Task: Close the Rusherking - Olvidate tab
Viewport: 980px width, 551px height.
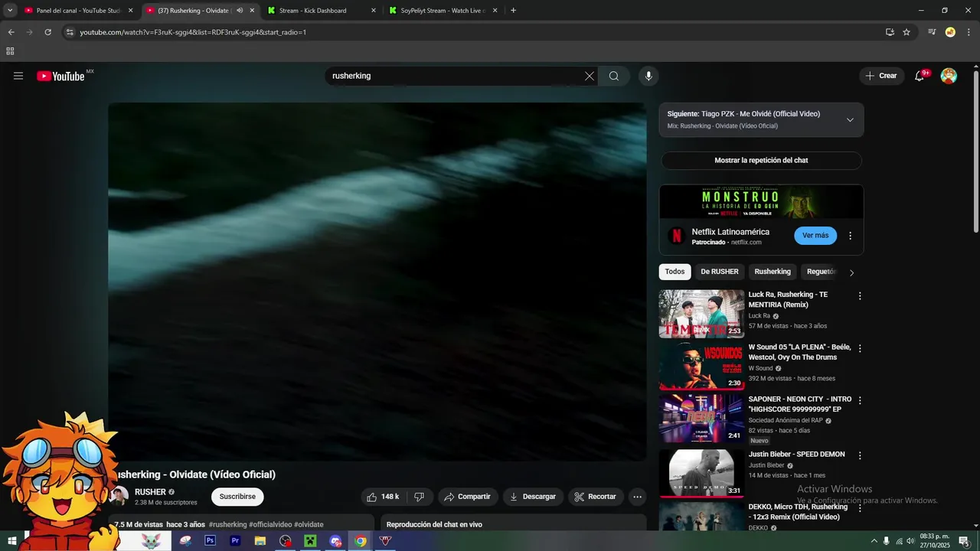Action: pyautogui.click(x=252, y=11)
